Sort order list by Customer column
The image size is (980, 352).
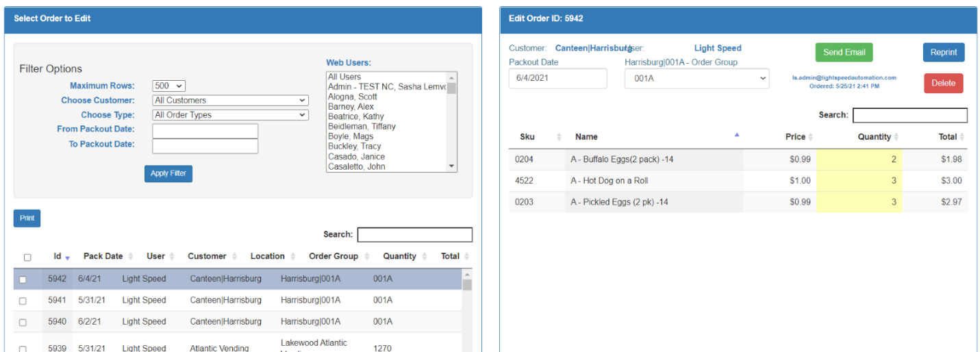pyautogui.click(x=212, y=256)
